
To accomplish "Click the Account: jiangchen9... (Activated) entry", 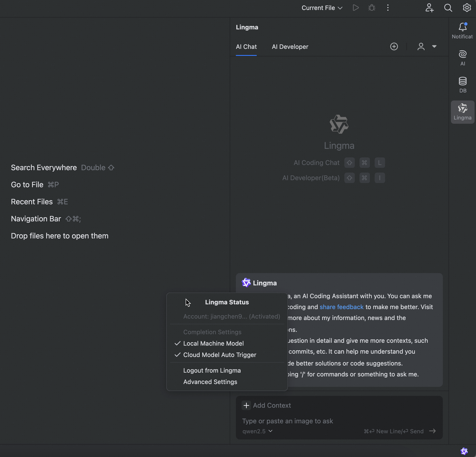I will click(231, 316).
